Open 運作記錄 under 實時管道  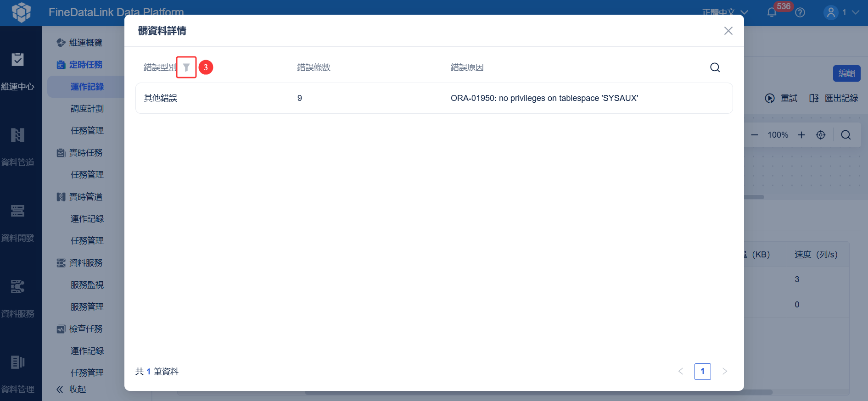coord(87,219)
